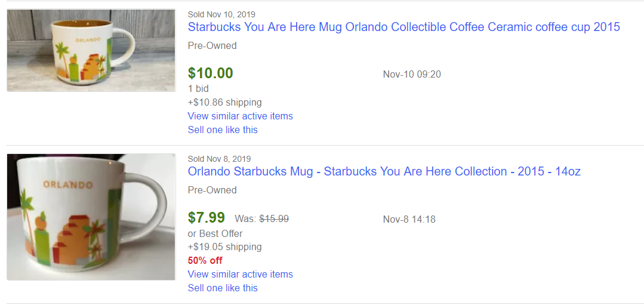Click the 'or Best Offer' label

[x=215, y=233]
